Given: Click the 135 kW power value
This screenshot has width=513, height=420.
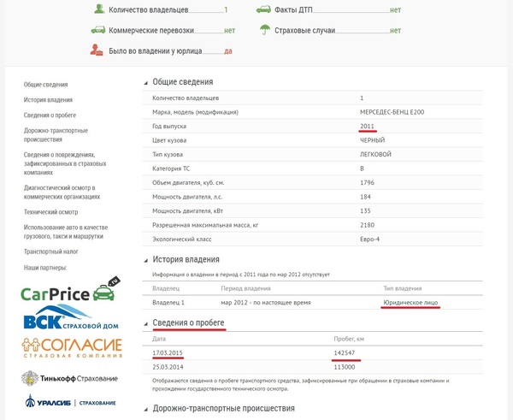Looking at the screenshot, I should [x=365, y=210].
